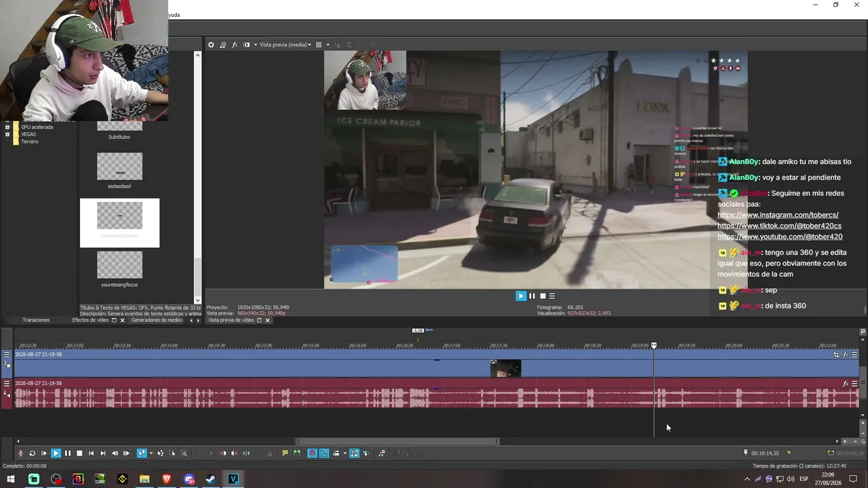Open the taskbar notification center
Image resolution: width=868 pixels, height=488 pixels.
[x=853, y=479]
